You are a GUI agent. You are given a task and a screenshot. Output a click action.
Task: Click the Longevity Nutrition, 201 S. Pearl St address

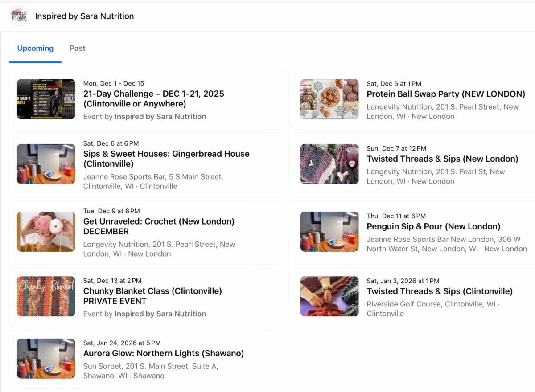(436, 176)
